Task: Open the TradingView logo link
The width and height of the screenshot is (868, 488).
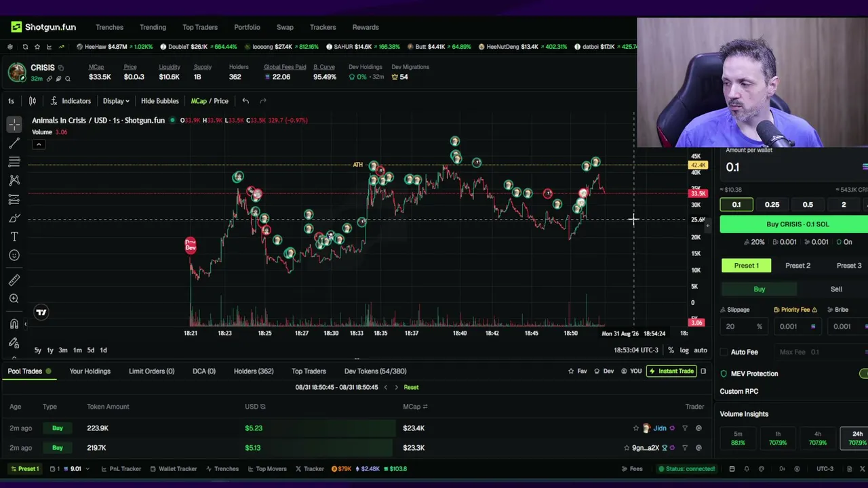Action: (41, 312)
